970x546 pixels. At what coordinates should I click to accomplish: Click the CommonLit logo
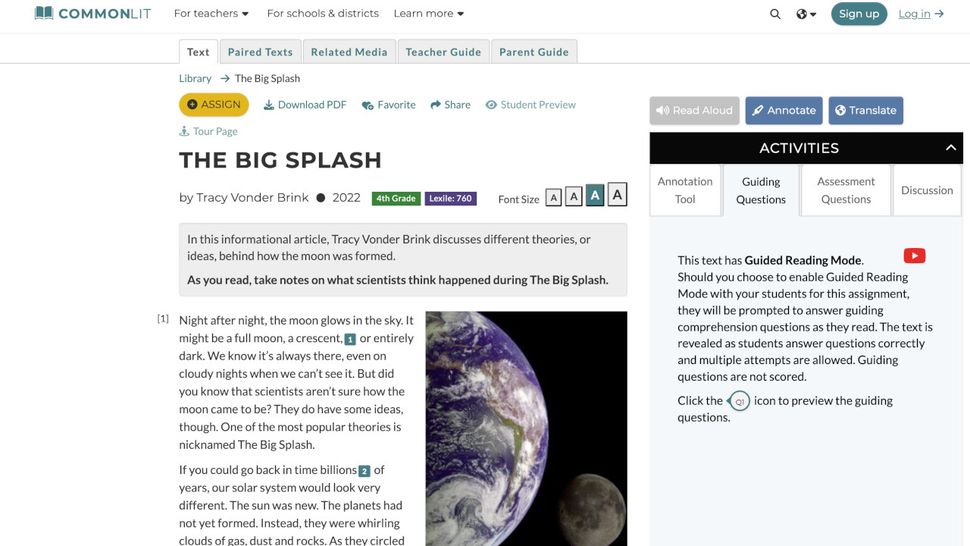click(93, 14)
